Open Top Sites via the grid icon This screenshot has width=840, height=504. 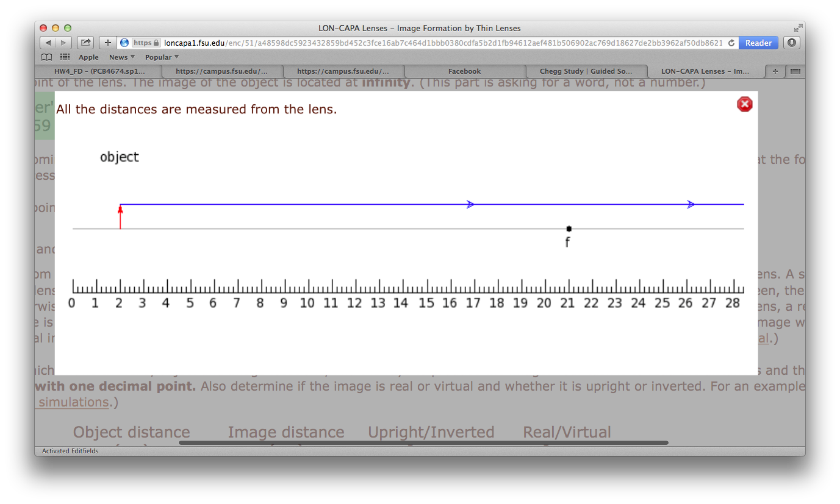click(x=64, y=57)
